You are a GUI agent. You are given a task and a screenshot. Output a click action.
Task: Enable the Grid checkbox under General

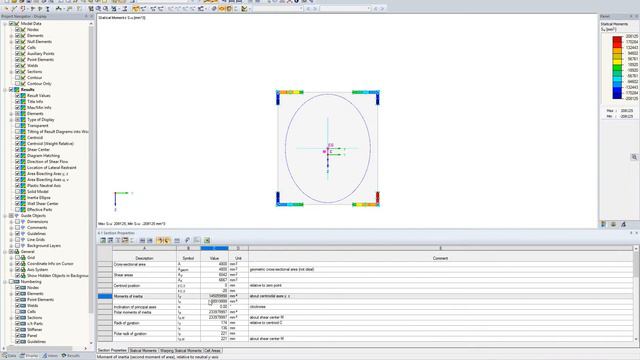pos(18,258)
